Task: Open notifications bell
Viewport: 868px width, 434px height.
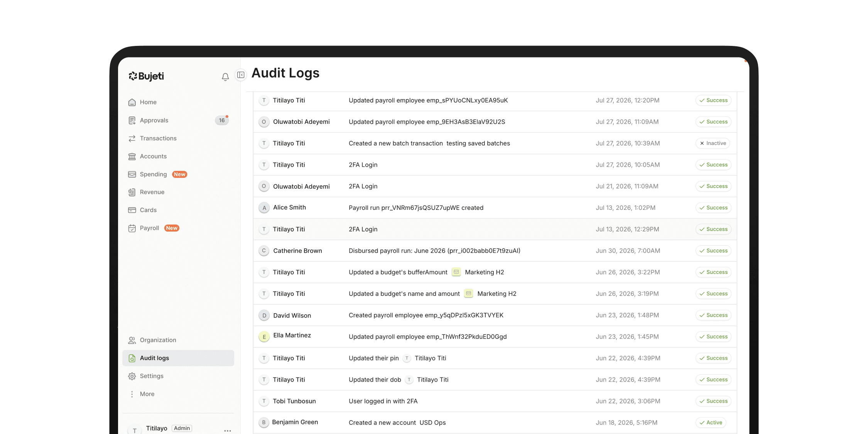Action: (x=225, y=77)
